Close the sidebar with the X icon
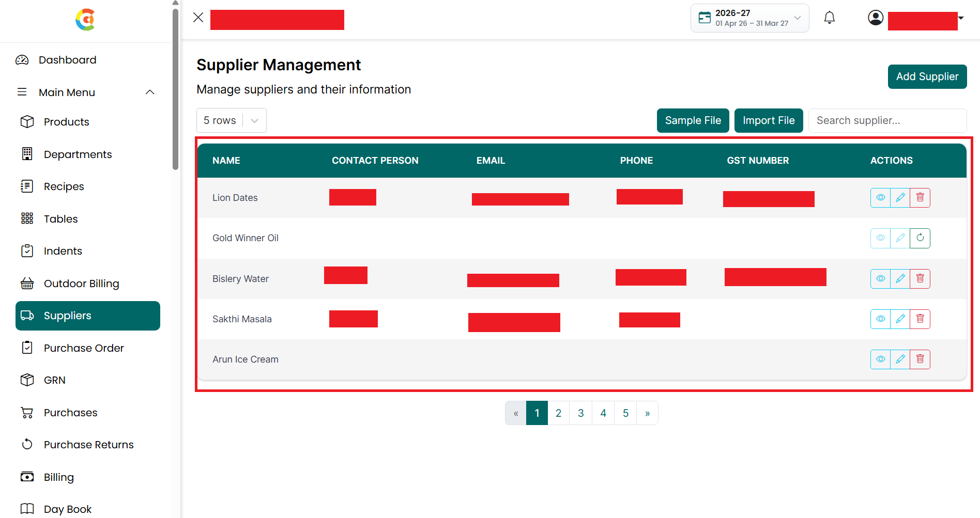The image size is (980, 518). tap(198, 18)
